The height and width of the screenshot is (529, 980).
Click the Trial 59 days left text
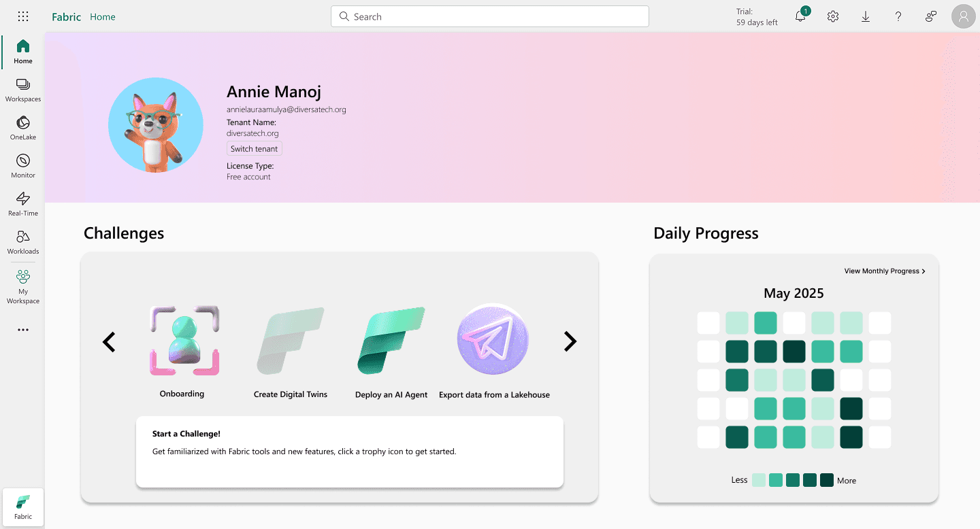tap(757, 17)
